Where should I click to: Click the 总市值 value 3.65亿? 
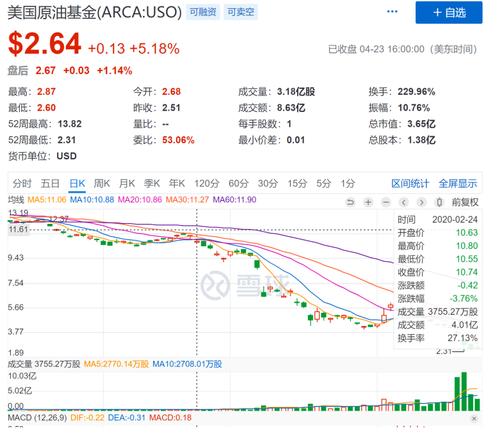point(421,124)
